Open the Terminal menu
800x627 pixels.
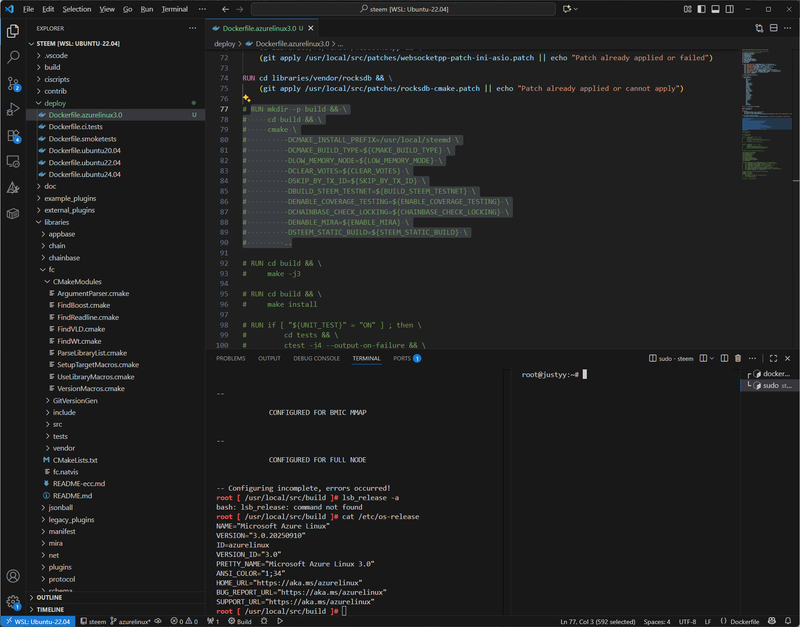[x=174, y=9]
